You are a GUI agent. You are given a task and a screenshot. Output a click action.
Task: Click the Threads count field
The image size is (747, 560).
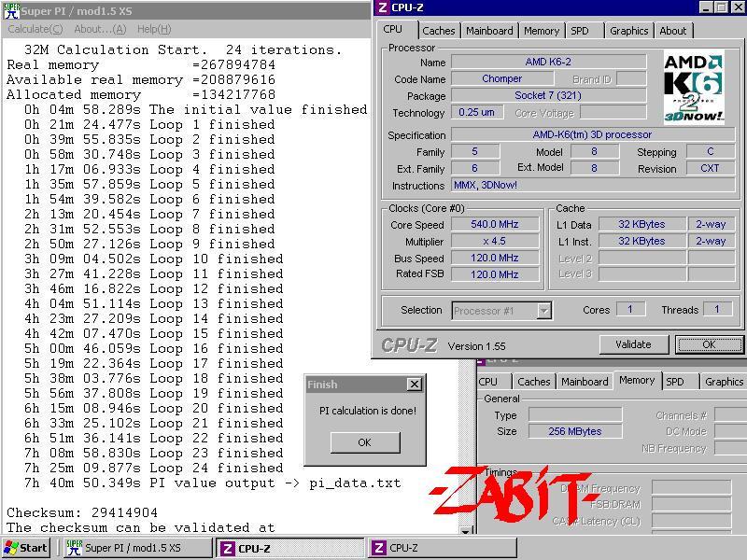[x=717, y=309]
